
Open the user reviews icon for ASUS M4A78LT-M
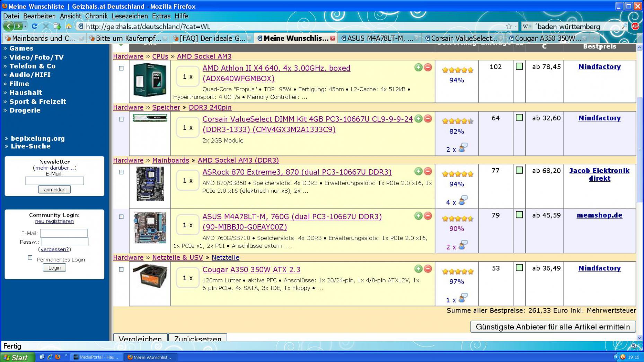pyautogui.click(x=463, y=245)
